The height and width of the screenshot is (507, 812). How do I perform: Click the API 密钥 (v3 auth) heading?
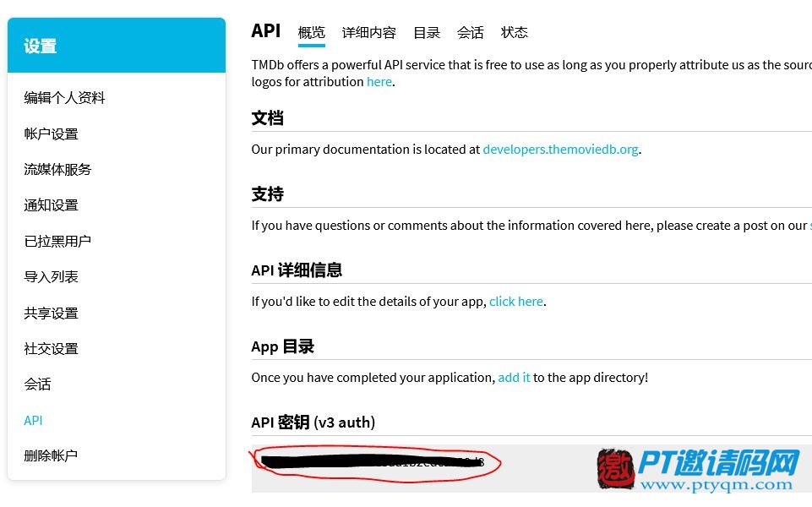(x=313, y=422)
